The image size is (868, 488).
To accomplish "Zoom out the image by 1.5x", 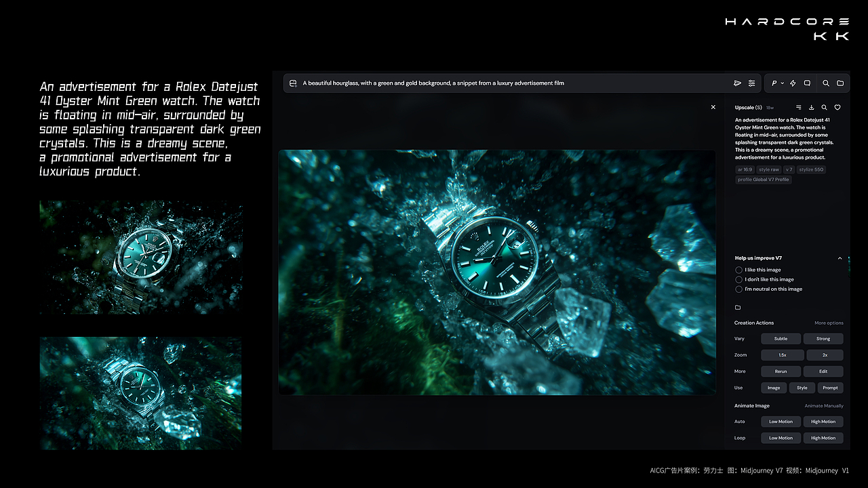I will [x=783, y=355].
